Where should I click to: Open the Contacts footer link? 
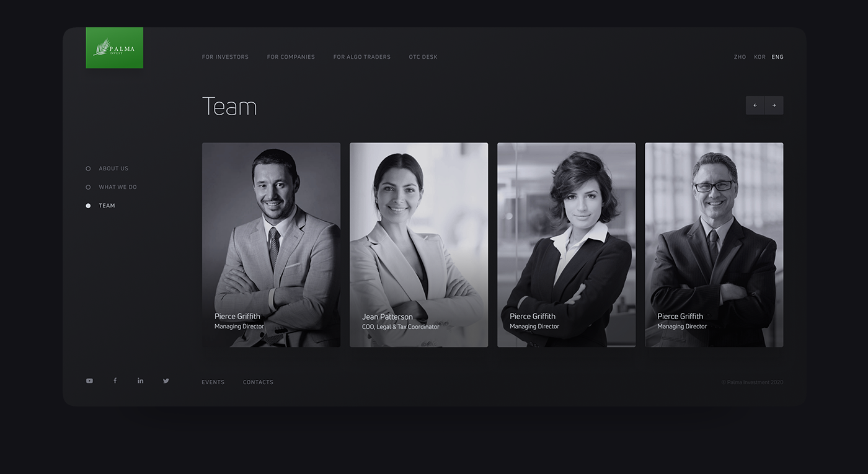point(258,382)
